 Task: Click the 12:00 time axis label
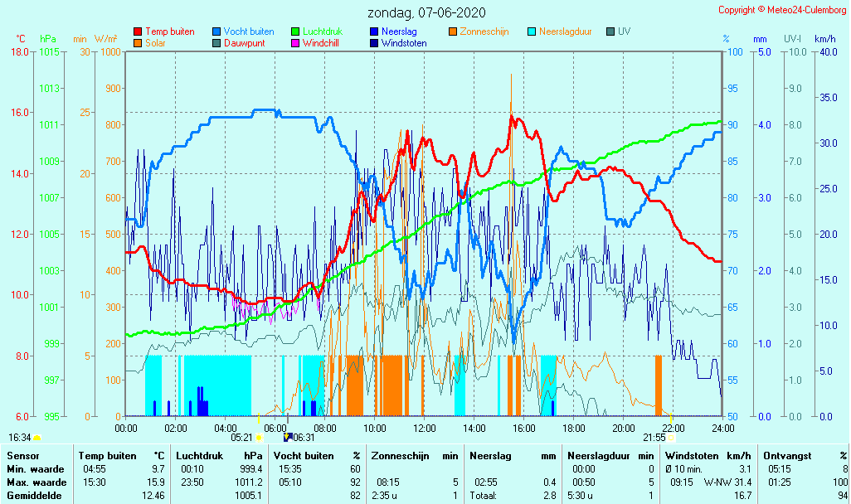(x=425, y=428)
